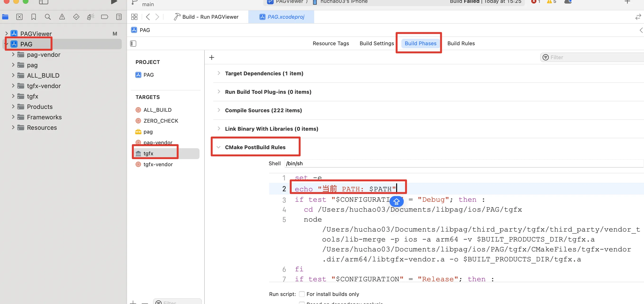The width and height of the screenshot is (644, 304).
Task: Open the Project navigator folder icon
Action: pyautogui.click(x=5, y=17)
